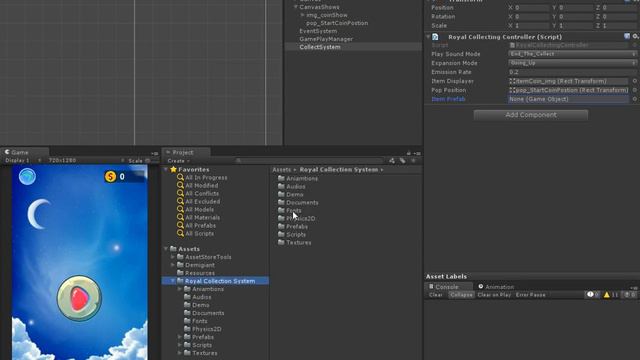Click the Project search-by-type filter icon
640x360 pixels.
(392, 161)
